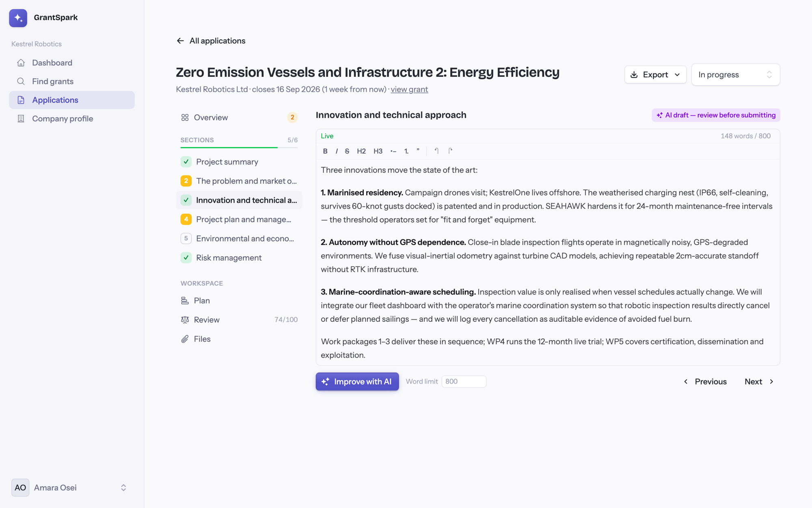Open The problem and market section
Image resolution: width=812 pixels, height=508 pixels.
click(x=239, y=181)
